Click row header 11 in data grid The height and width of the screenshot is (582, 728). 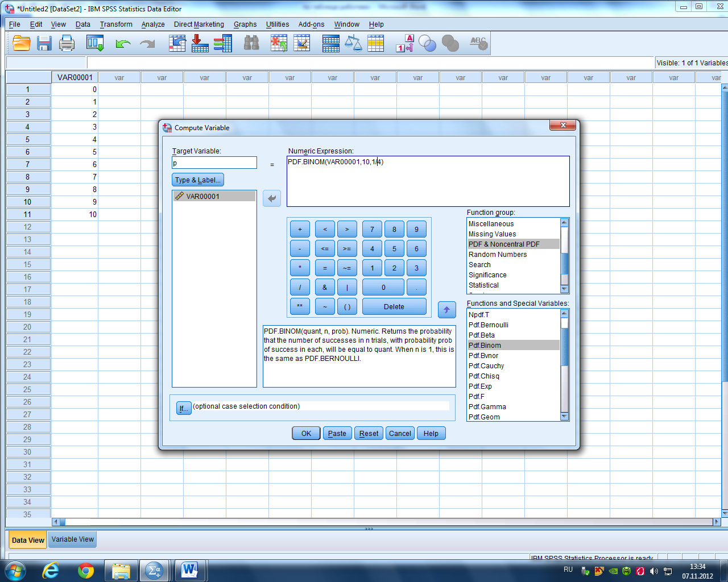[x=27, y=214]
